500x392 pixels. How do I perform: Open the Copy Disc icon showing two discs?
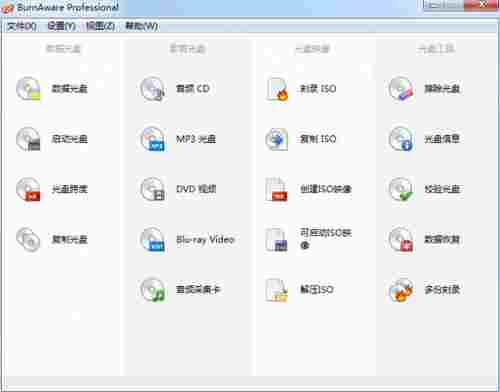29,239
